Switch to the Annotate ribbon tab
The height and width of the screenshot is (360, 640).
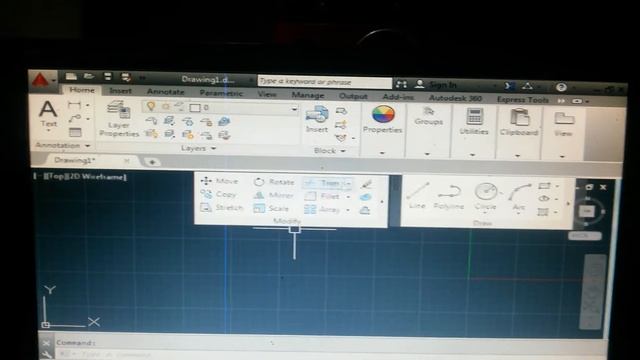click(x=165, y=92)
